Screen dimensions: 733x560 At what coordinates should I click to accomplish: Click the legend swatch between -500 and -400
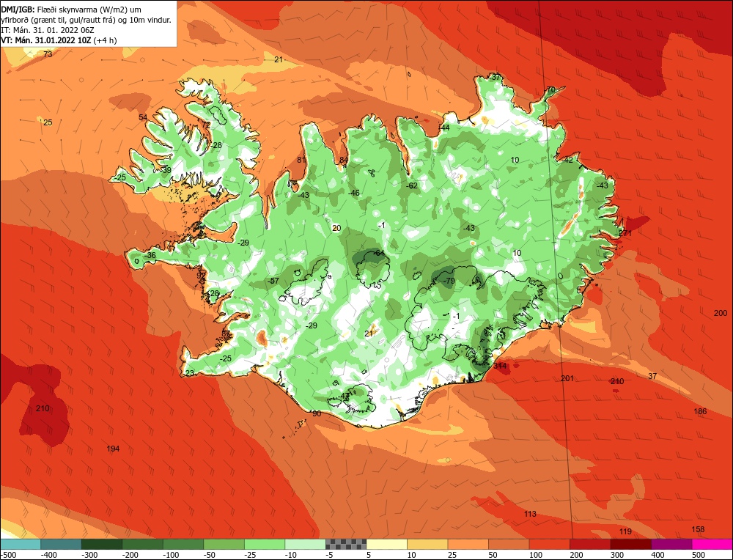pyautogui.click(x=20, y=544)
